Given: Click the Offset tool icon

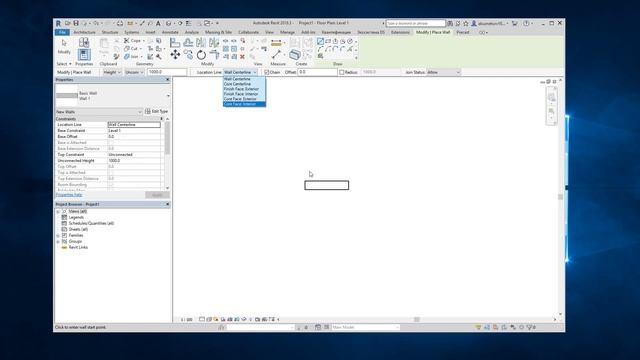Looking at the screenshot, I should (x=188, y=42).
